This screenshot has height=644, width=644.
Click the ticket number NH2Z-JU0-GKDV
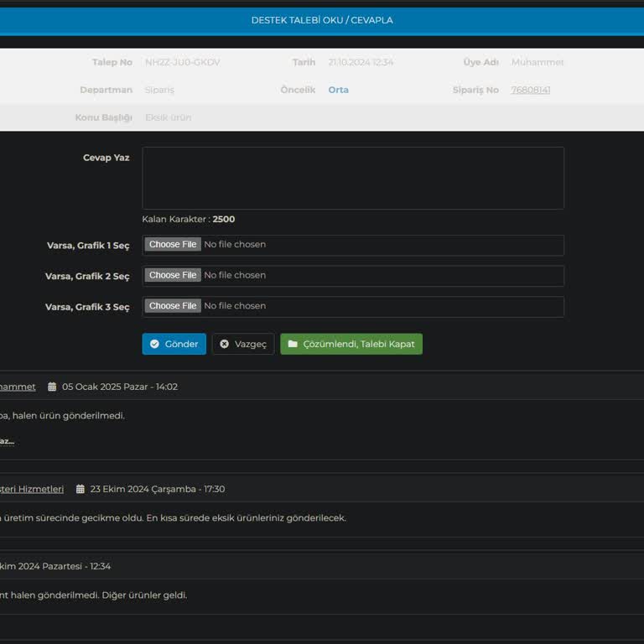click(182, 63)
